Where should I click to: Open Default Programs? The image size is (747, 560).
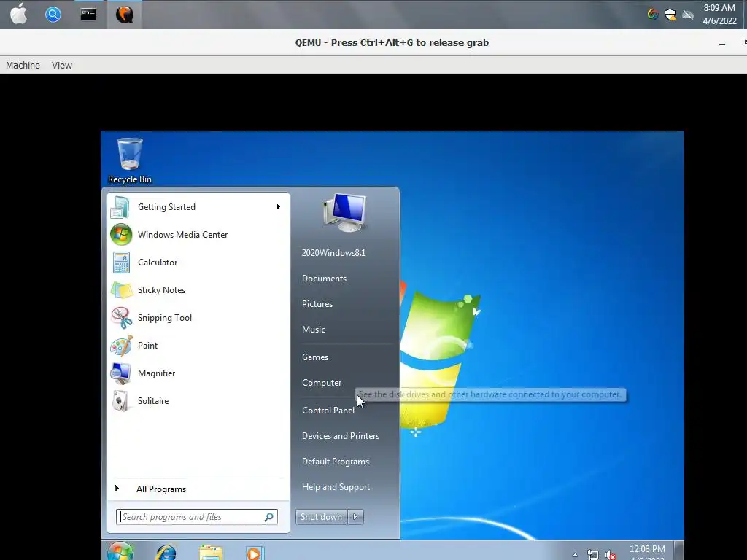pos(336,462)
